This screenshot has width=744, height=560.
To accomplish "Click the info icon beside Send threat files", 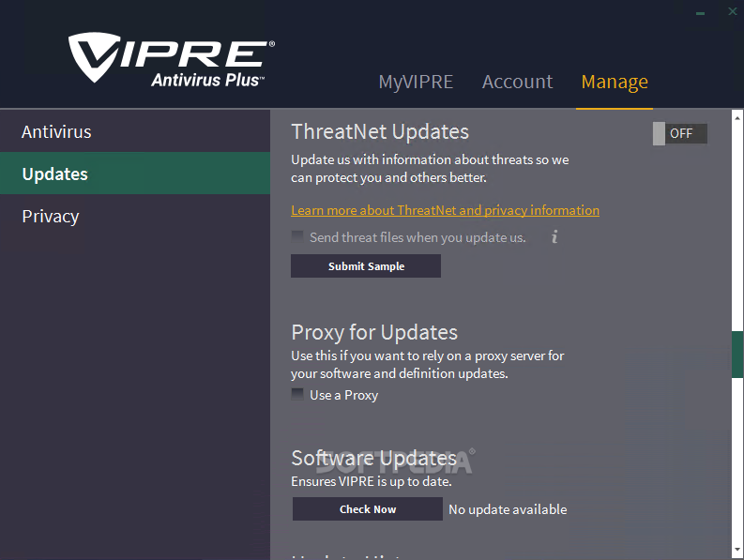I will [x=554, y=236].
